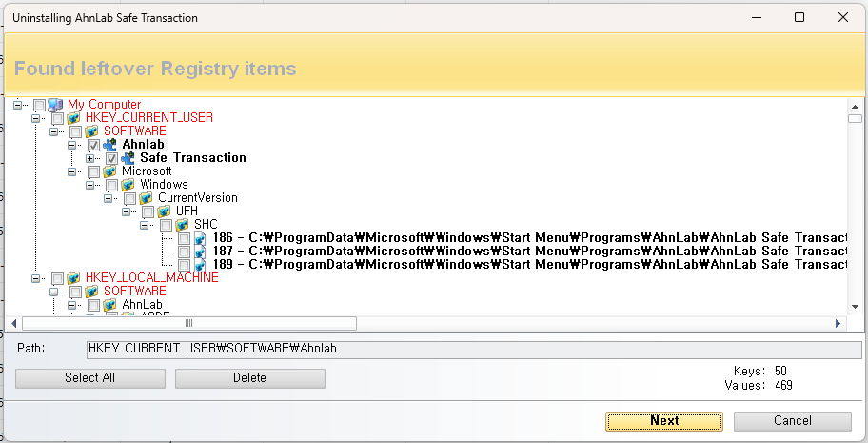The height and width of the screenshot is (443, 868).
Task: Check the HKEY_CURRENT_USER checkbox
Action: [57, 118]
